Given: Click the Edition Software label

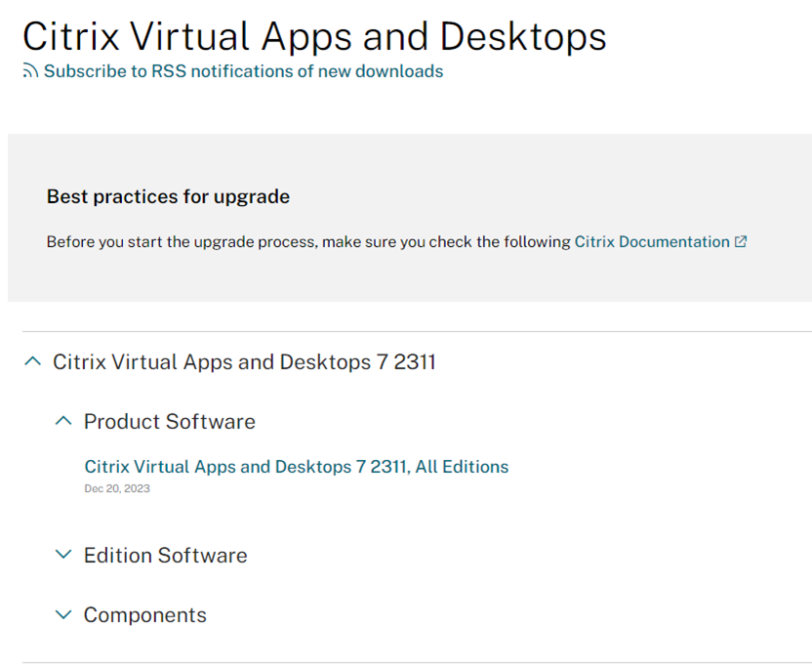Looking at the screenshot, I should (166, 555).
